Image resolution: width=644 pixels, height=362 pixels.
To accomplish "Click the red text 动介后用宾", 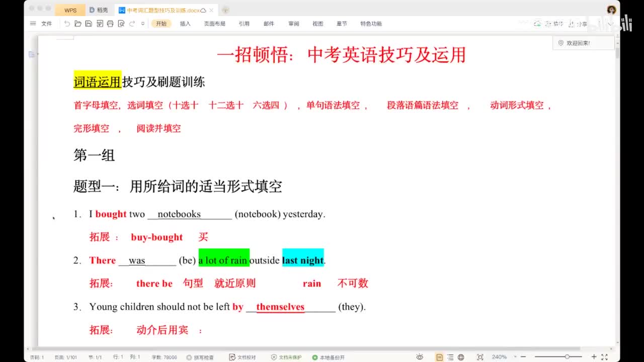I will pos(162,330).
